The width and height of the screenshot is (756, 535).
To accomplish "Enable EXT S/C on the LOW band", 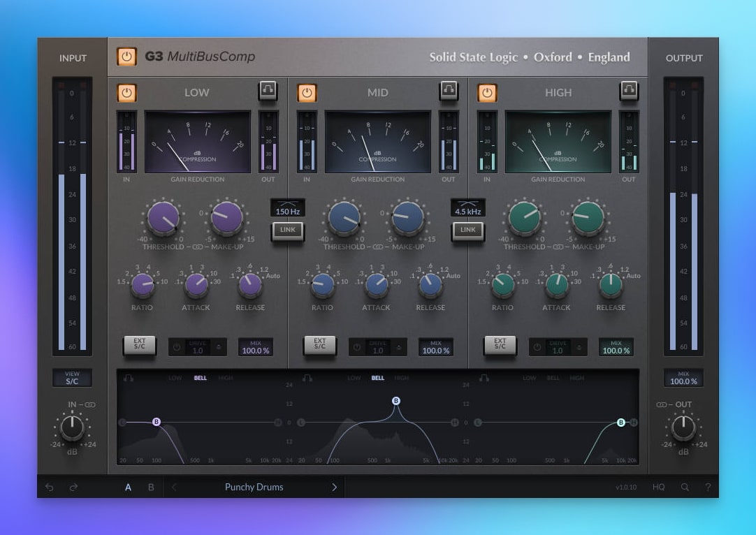I will point(140,344).
